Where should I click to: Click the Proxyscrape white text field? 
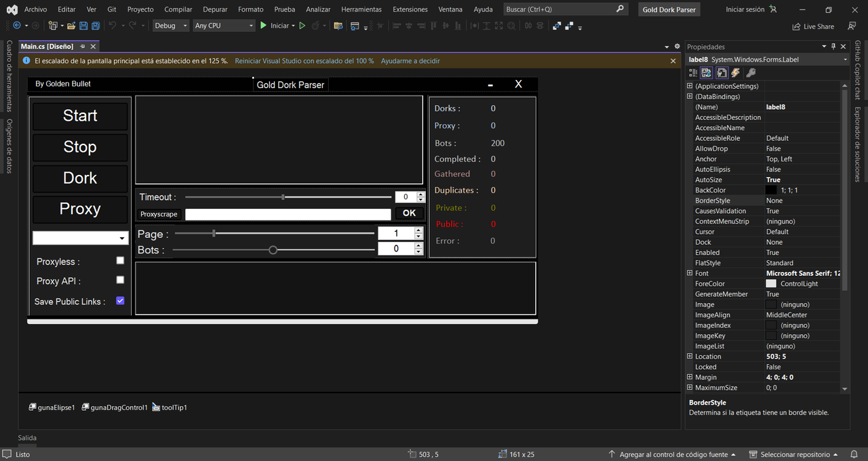288,214
